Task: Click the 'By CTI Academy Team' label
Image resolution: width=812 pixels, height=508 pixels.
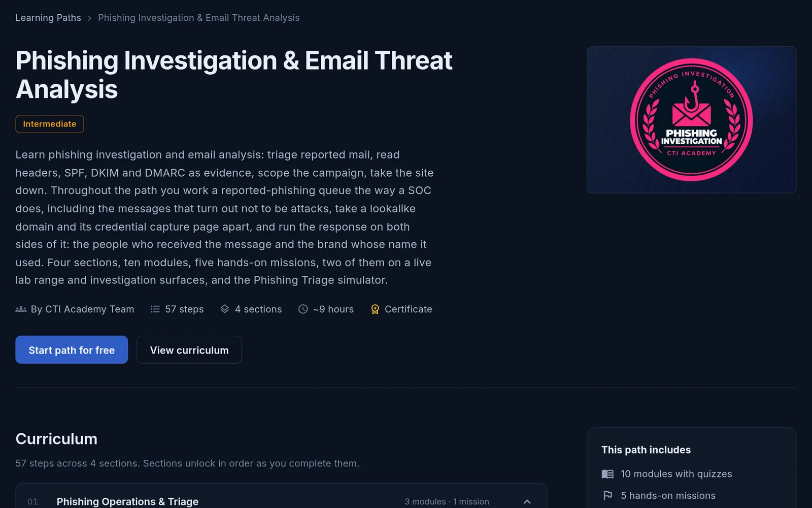Action: (82, 309)
